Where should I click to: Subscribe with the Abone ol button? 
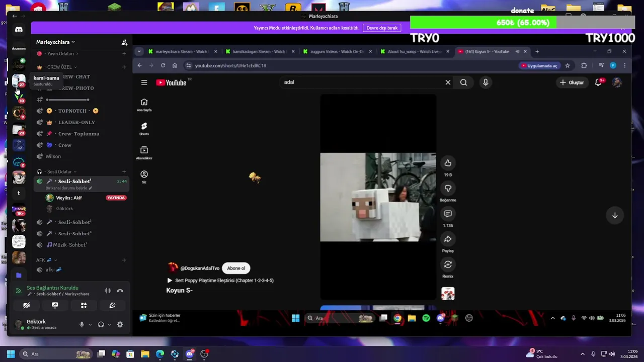(x=236, y=268)
